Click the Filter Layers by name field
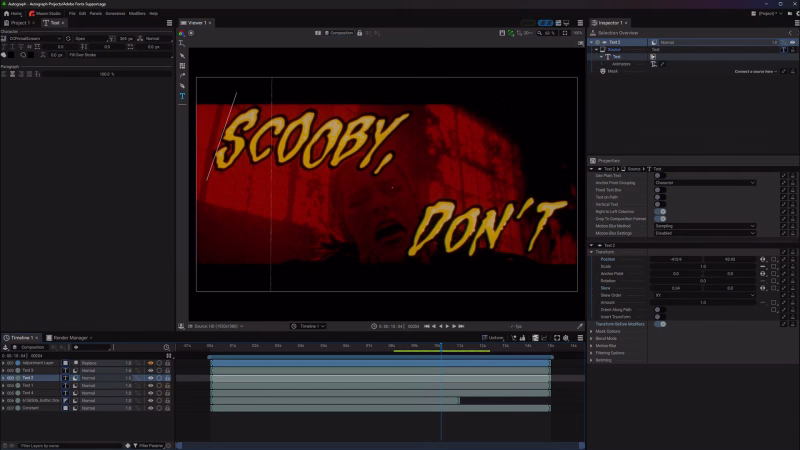Viewport: 800px width, 450px height. click(69, 445)
